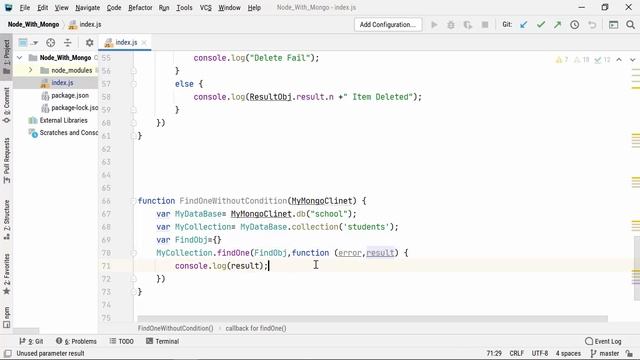Click the Add Configuration button
640x360 pixels.
(x=388, y=24)
